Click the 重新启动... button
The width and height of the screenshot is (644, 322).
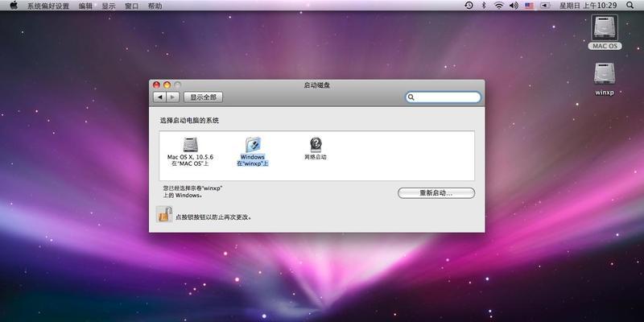(436, 193)
